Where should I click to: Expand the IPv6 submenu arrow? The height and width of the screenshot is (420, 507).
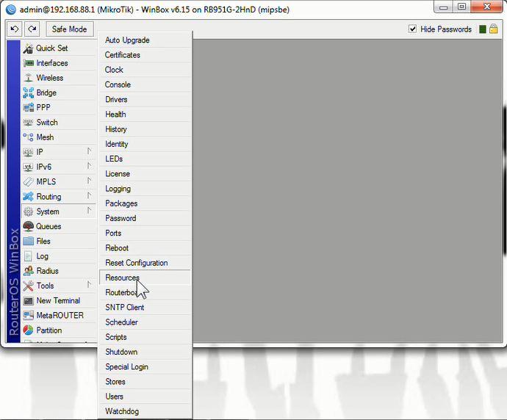[x=89, y=166]
